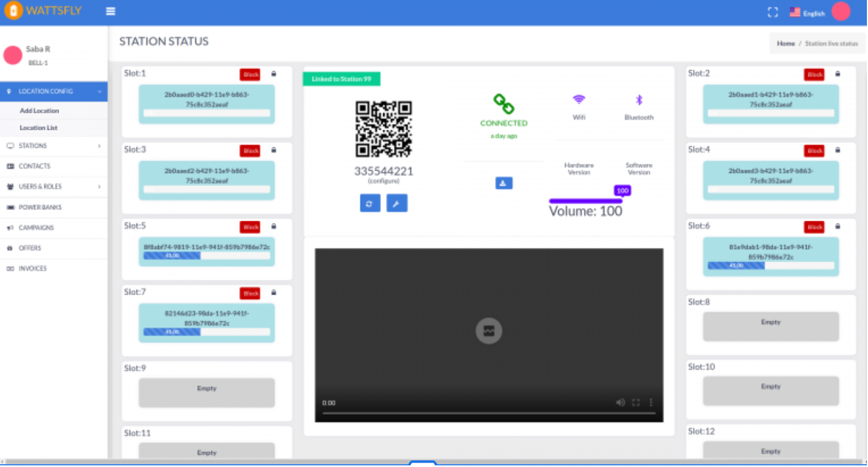Toggle the lock icon for Slot:4
This screenshot has height=467, width=868.
click(x=837, y=150)
